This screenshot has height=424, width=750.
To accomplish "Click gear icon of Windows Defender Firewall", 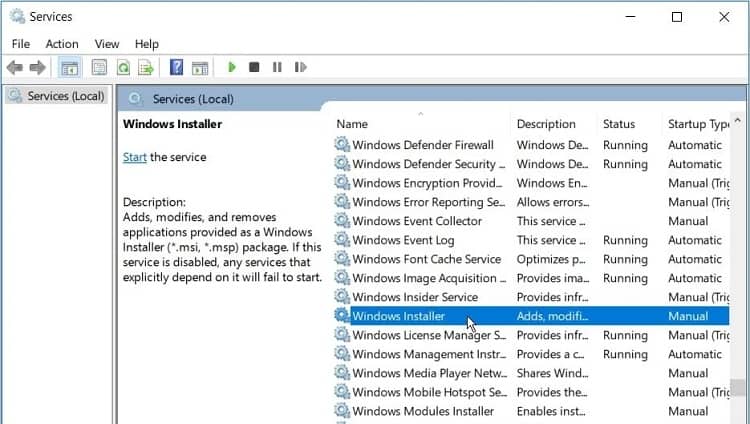I will 342,144.
